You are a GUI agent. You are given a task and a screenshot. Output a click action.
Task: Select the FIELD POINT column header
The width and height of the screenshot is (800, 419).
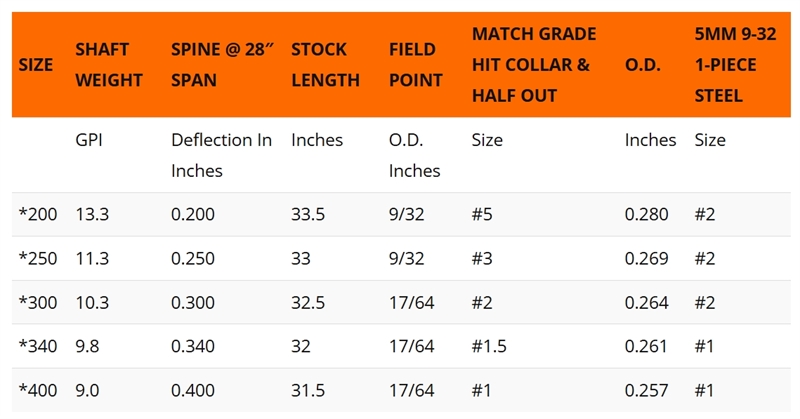[412, 65]
